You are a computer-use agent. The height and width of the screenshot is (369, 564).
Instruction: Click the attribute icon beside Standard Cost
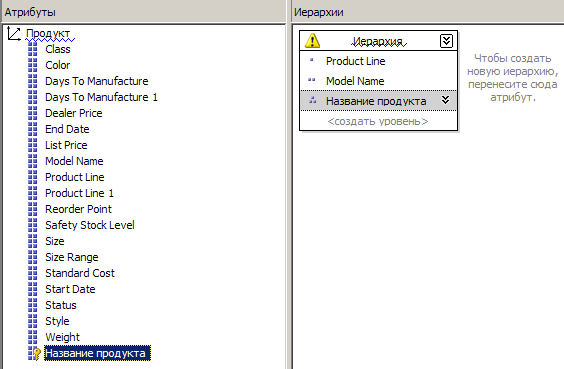33,273
